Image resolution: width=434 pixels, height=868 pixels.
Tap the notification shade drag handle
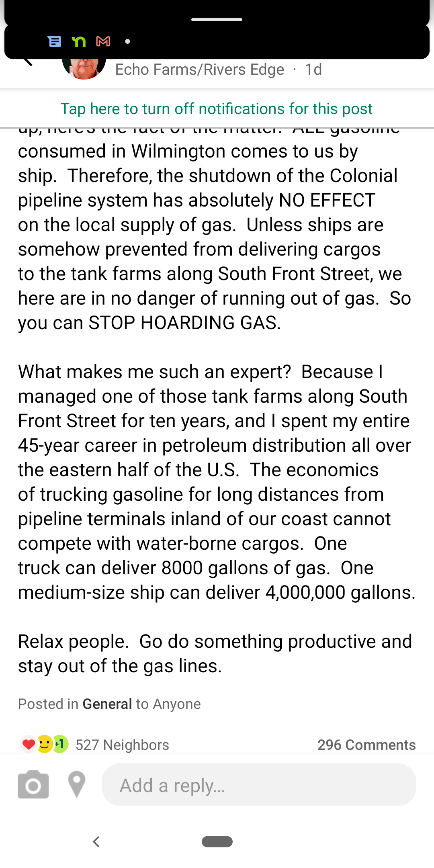coord(217,19)
